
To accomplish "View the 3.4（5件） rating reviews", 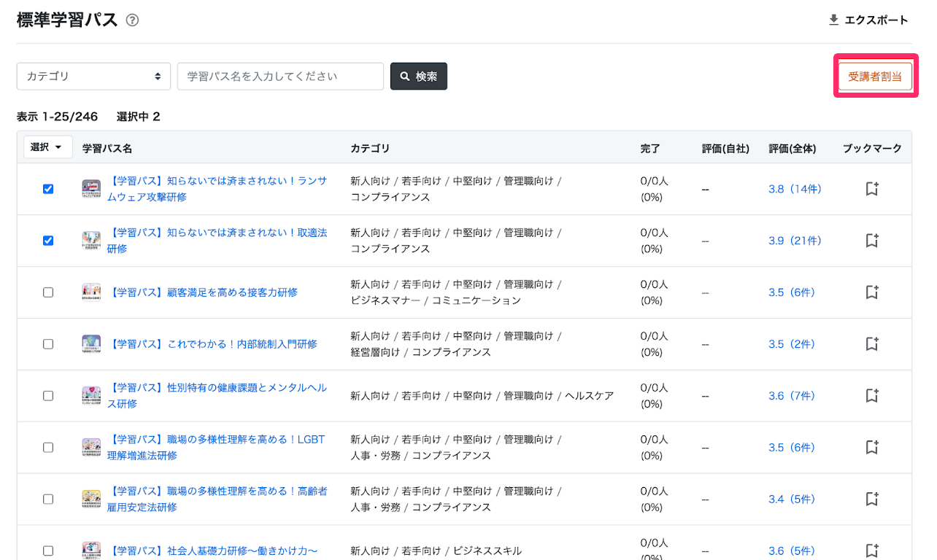I will pos(792,499).
